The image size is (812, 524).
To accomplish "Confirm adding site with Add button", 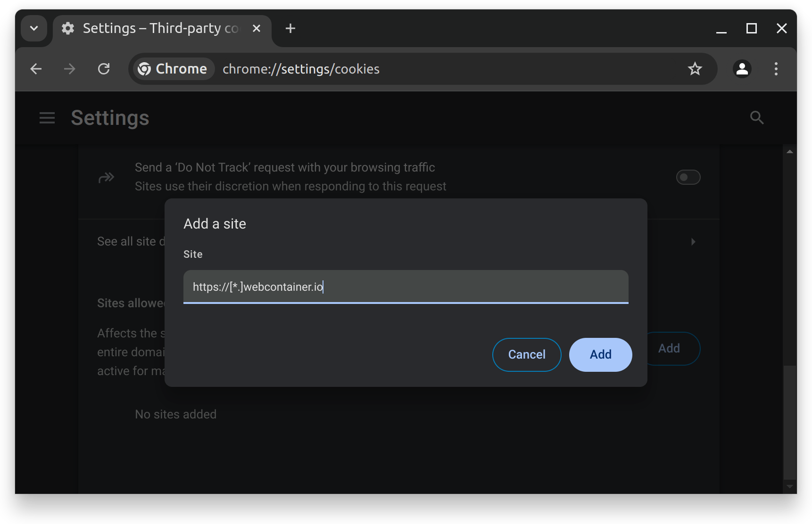I will 600,354.
